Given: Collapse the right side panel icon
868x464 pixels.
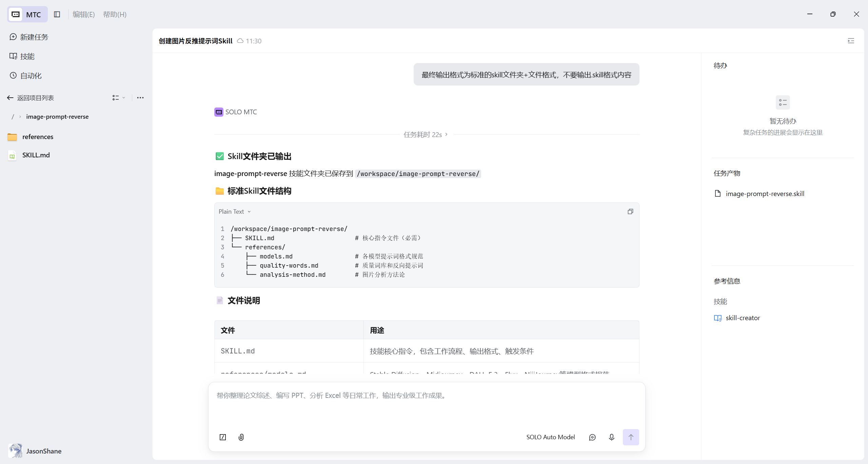Looking at the screenshot, I should (x=851, y=41).
